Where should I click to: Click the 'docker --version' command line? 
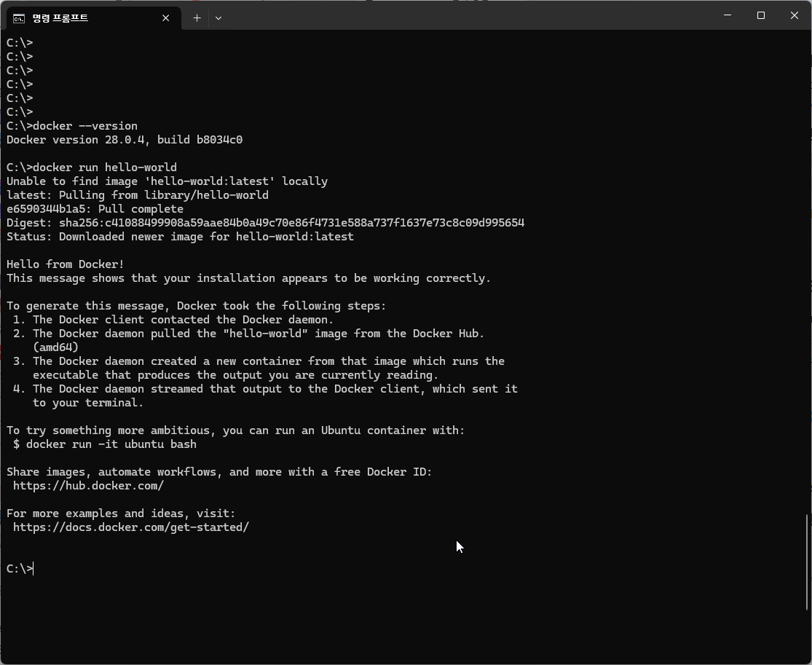coord(72,126)
